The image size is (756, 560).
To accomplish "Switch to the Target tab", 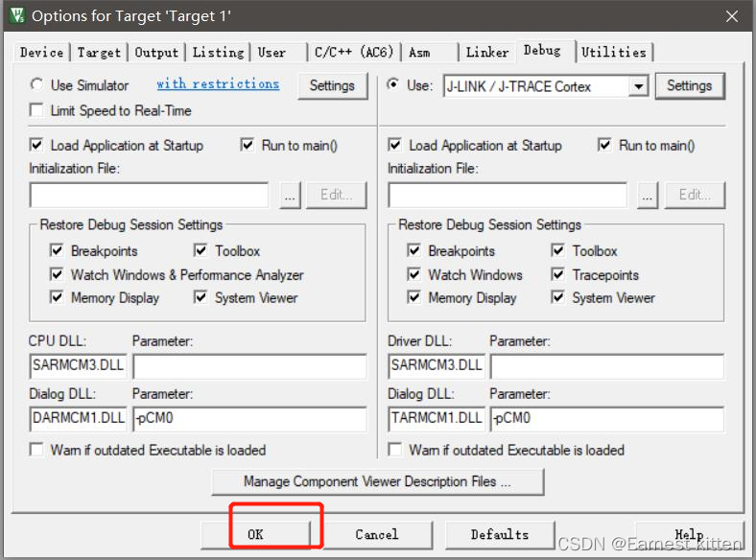I will (99, 52).
